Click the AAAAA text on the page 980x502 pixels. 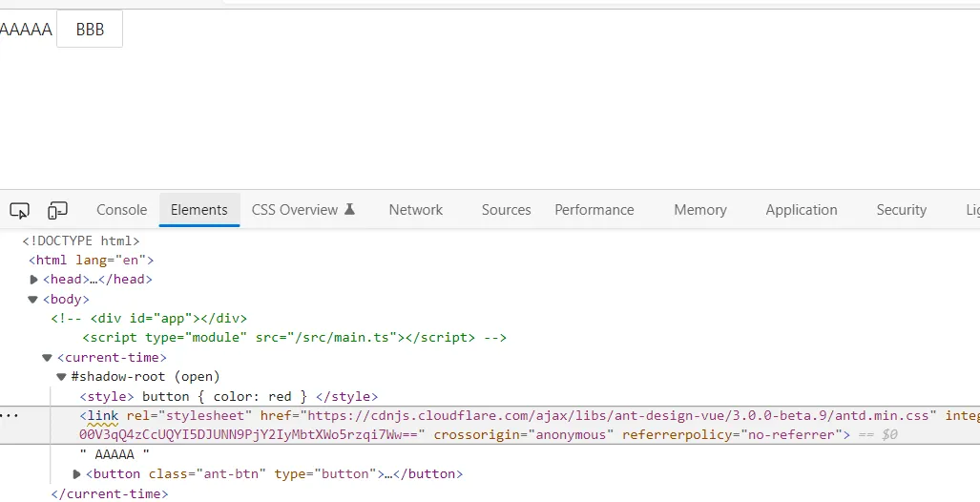point(26,30)
